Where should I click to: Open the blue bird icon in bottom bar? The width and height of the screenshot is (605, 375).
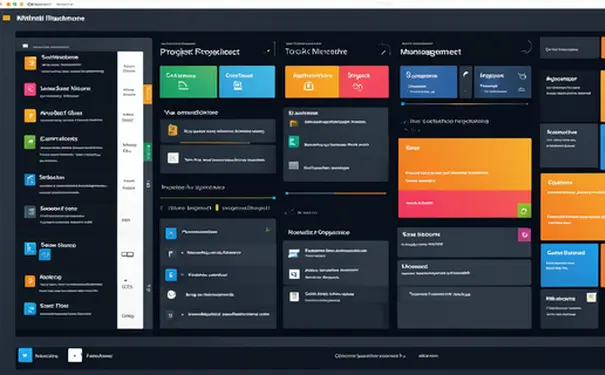point(25,355)
